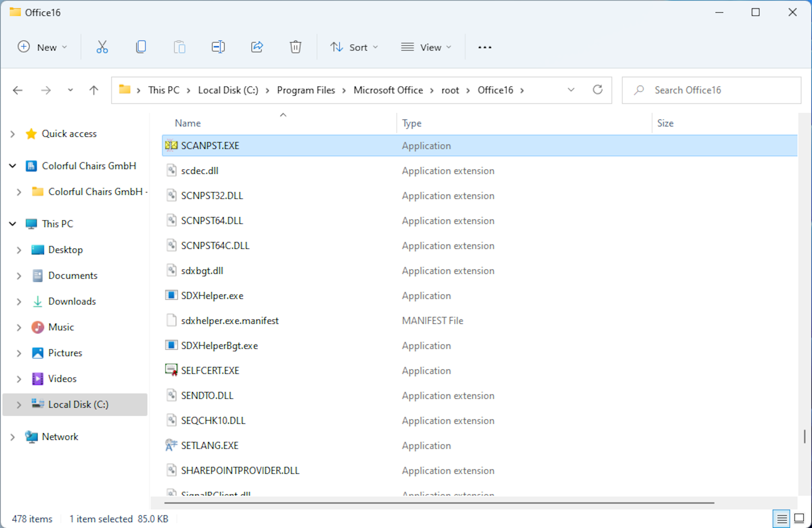The width and height of the screenshot is (812, 528).
Task: Click the Cut scissors icon
Action: (x=102, y=47)
